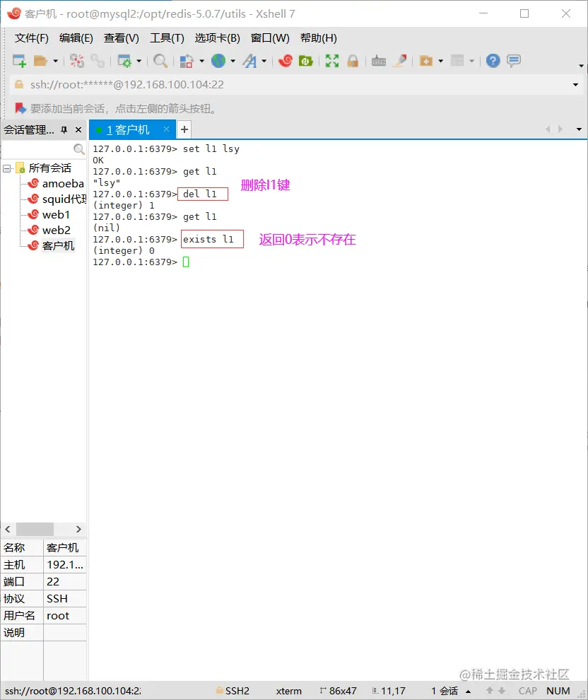Launch Xftp with the red swirl icon
This screenshot has height=700, width=588.
(285, 60)
